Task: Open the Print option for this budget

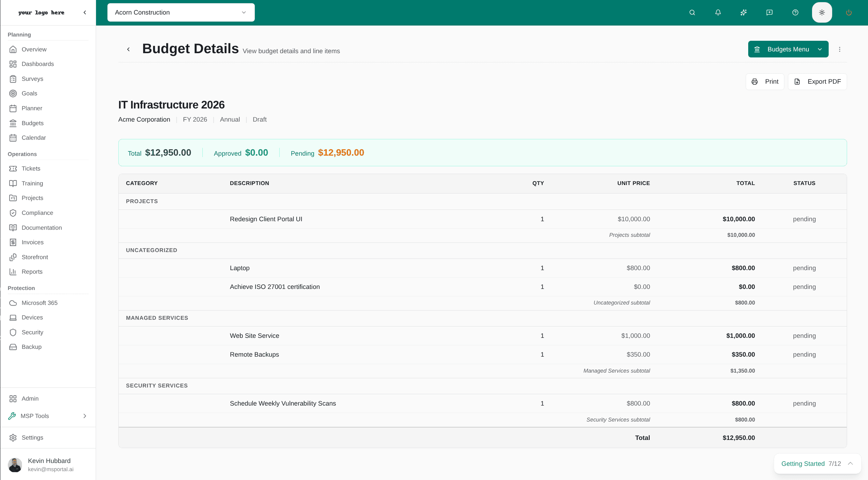Action: click(765, 82)
